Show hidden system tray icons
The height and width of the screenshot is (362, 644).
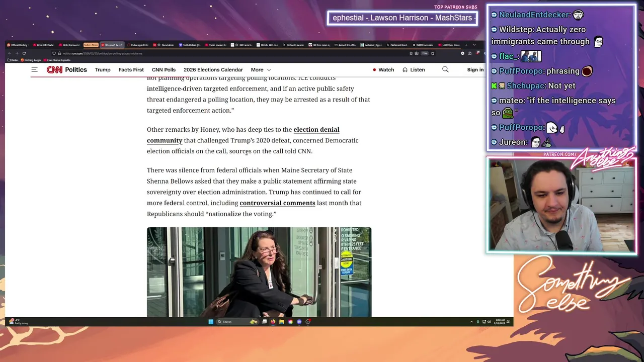coord(471,322)
